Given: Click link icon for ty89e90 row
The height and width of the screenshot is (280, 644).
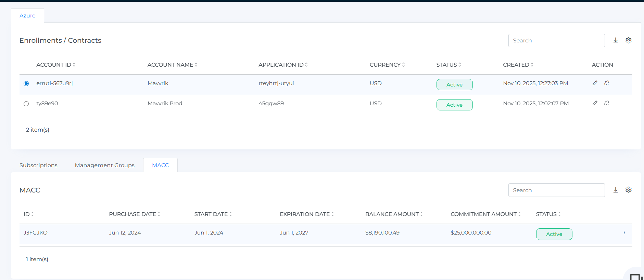Looking at the screenshot, I should (x=606, y=103).
